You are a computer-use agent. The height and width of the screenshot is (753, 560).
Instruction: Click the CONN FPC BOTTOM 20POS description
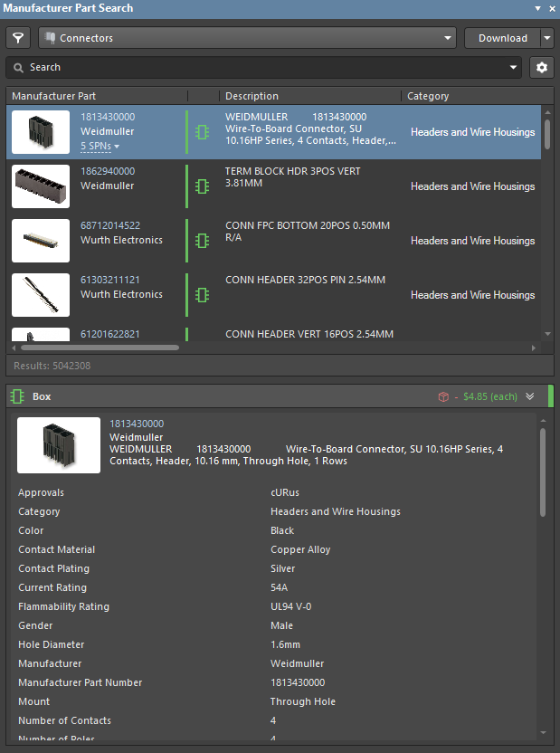pos(308,232)
